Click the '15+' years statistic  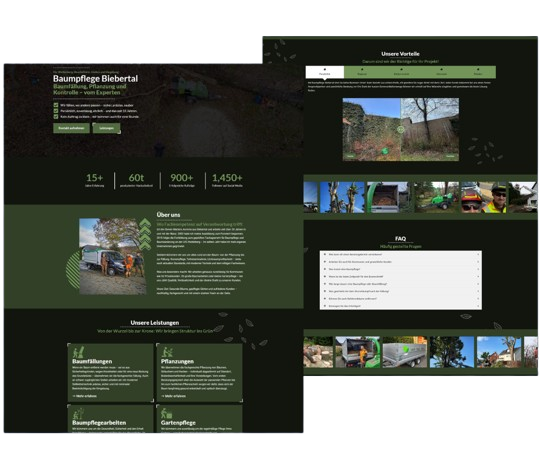[94, 178]
